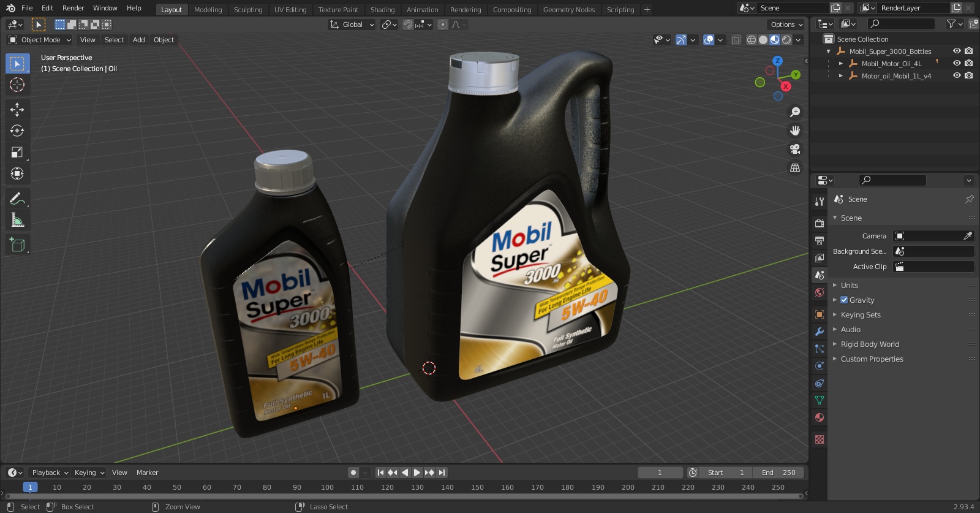Disable Mobil_Motor_Oil_4L in renders
This screenshot has width=980, height=513.
coord(969,63)
